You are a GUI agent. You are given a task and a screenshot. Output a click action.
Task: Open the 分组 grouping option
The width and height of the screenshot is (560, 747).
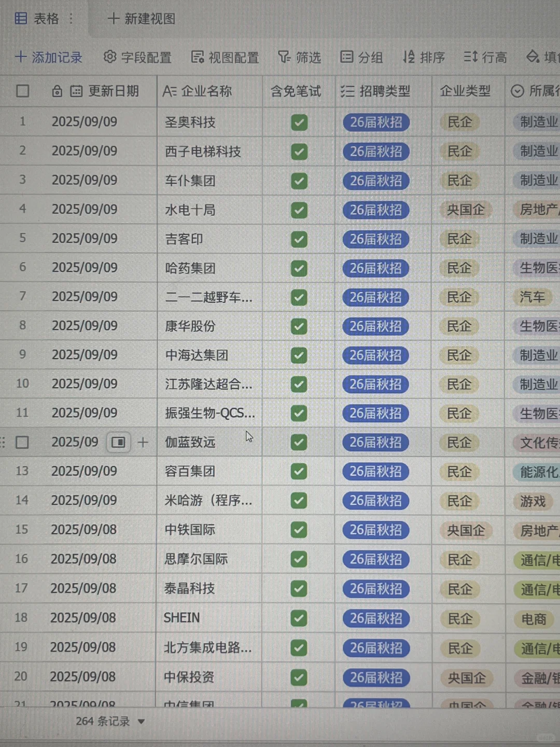(361, 57)
